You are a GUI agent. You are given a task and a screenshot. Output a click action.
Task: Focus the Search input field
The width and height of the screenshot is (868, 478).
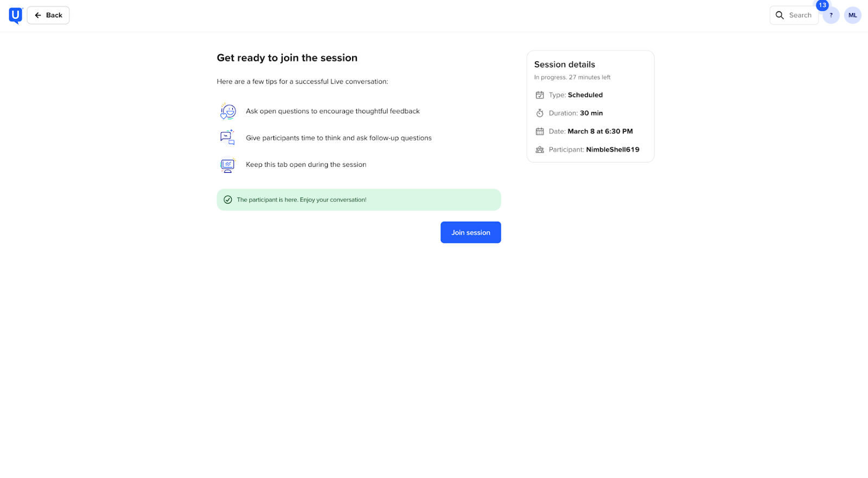tap(800, 15)
